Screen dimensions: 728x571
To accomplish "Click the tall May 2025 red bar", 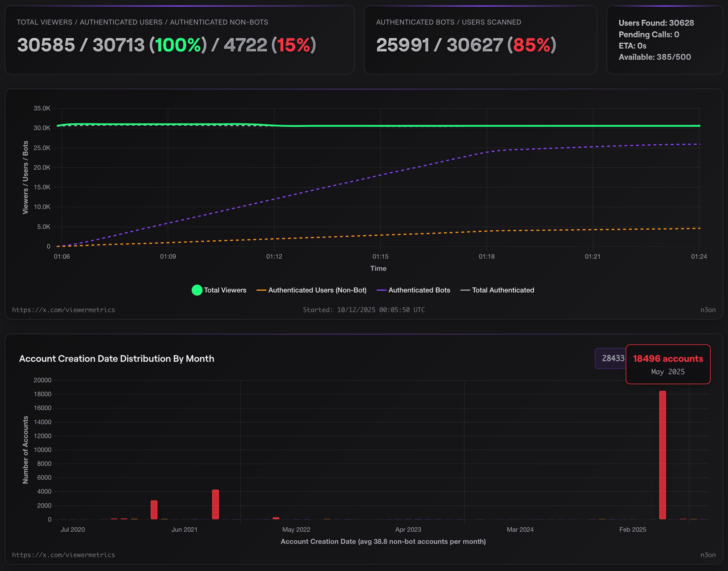I will pos(662,455).
